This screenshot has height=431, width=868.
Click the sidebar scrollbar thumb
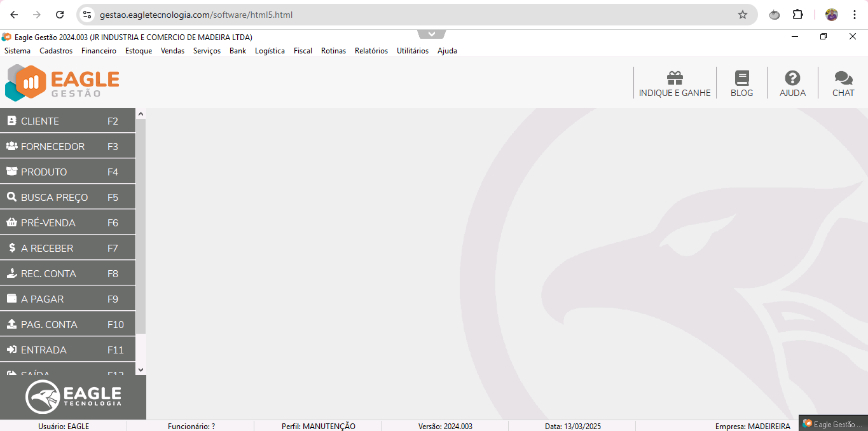[x=141, y=226]
